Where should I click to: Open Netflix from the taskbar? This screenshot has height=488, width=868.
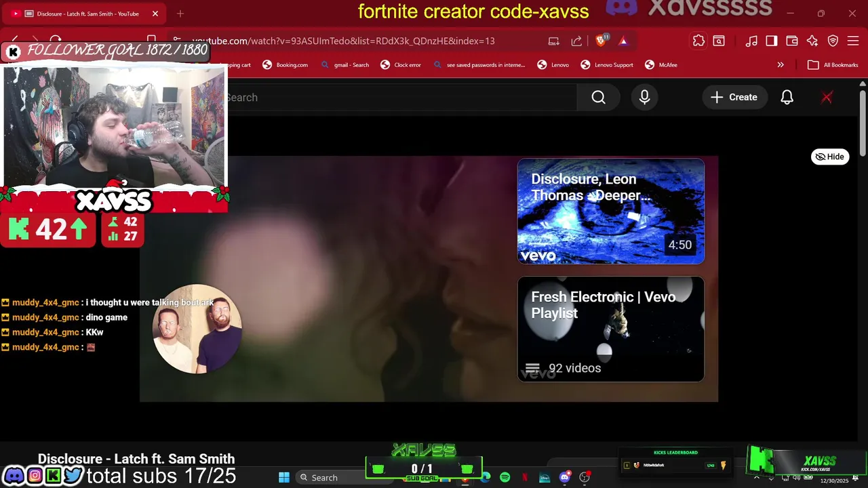524,477
